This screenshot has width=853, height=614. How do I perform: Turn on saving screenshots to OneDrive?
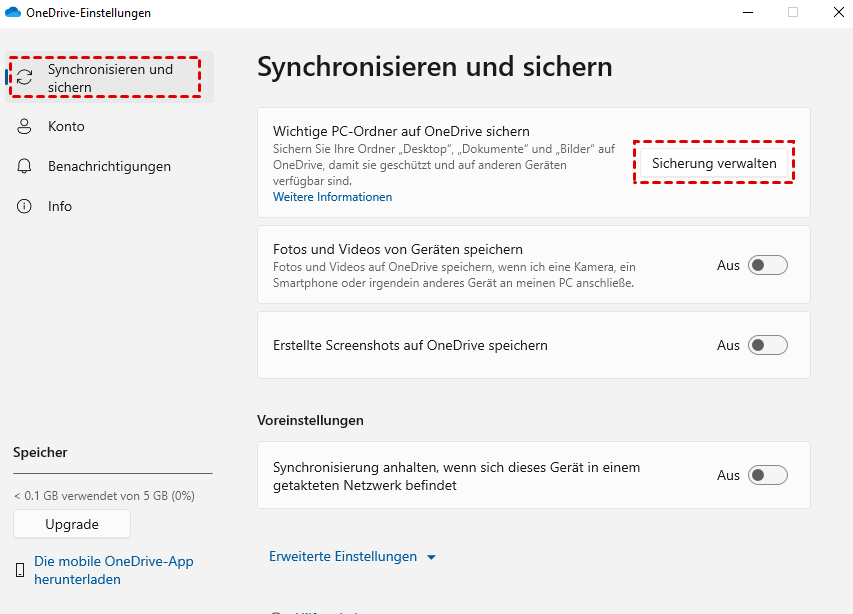tap(768, 345)
